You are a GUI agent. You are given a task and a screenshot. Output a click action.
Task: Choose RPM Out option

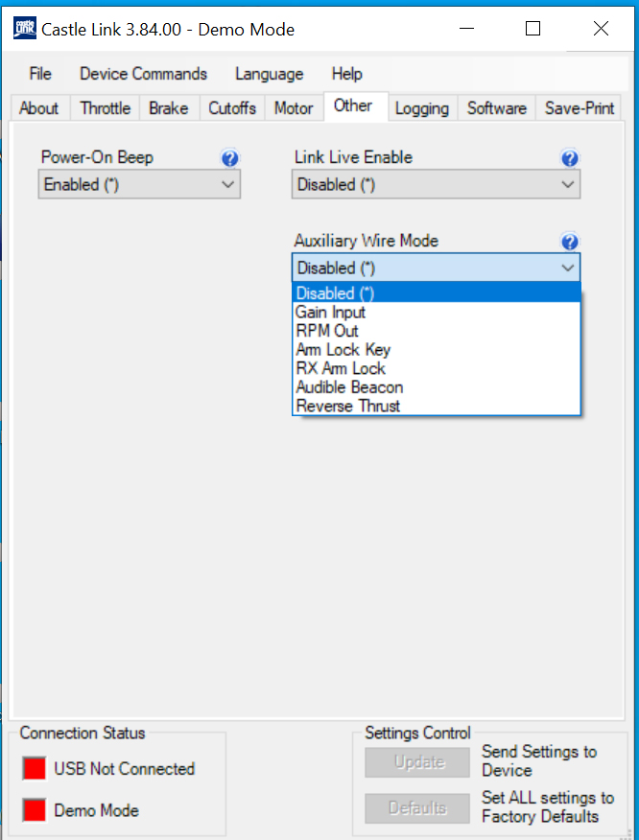click(327, 331)
